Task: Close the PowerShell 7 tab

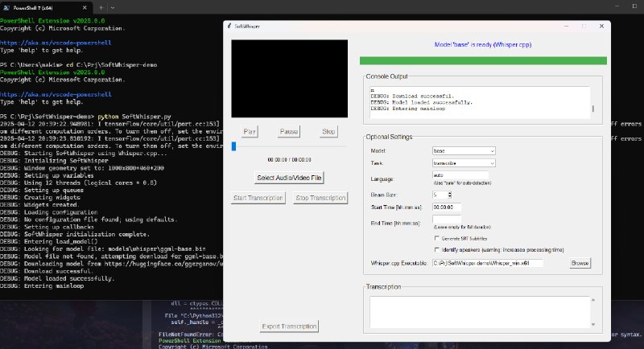Action: 85,6
